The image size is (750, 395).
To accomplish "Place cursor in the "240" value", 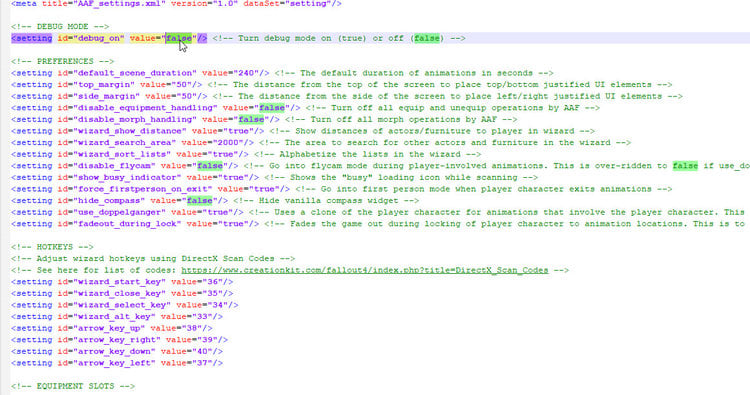I will coord(246,73).
